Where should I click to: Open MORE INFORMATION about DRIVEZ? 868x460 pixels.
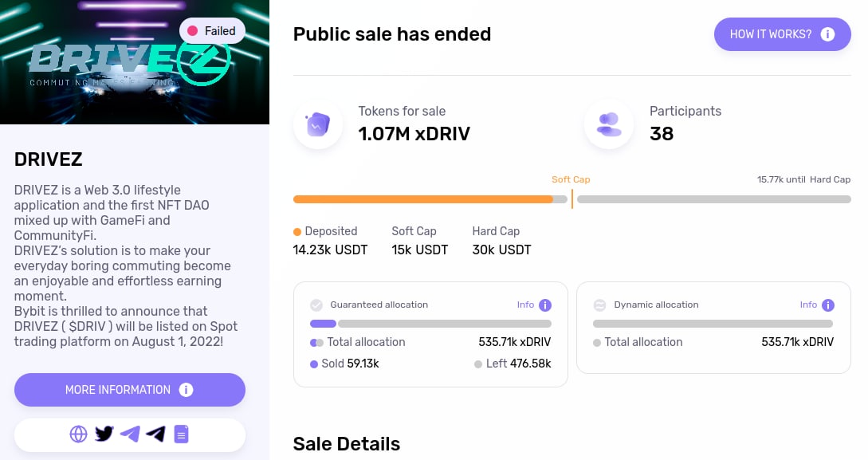click(129, 390)
